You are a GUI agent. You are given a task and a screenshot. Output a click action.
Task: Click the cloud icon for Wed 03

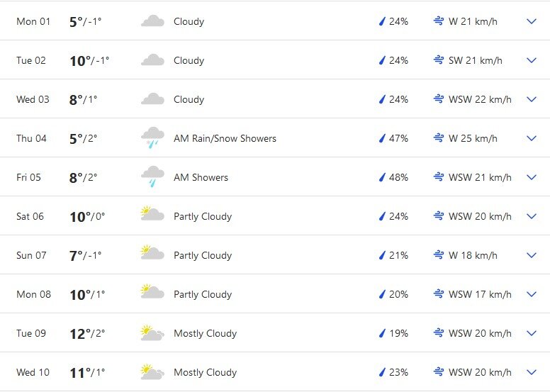pos(152,99)
